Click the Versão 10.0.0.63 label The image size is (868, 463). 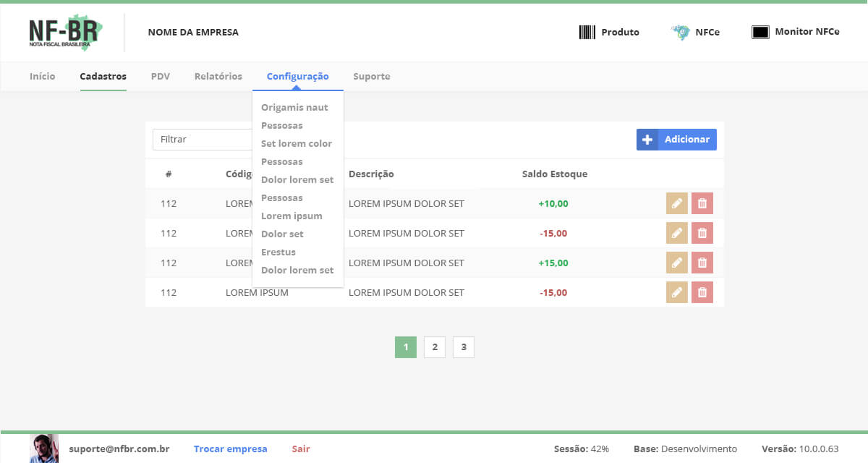click(x=800, y=449)
